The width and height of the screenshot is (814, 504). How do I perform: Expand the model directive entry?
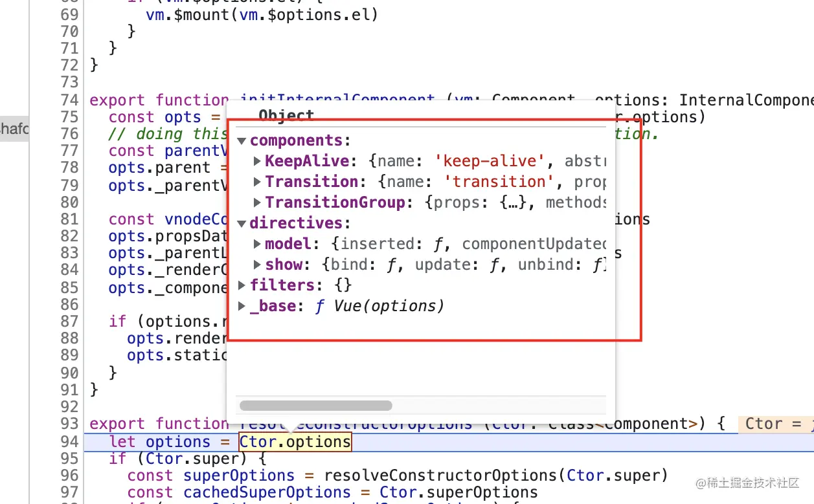[257, 244]
